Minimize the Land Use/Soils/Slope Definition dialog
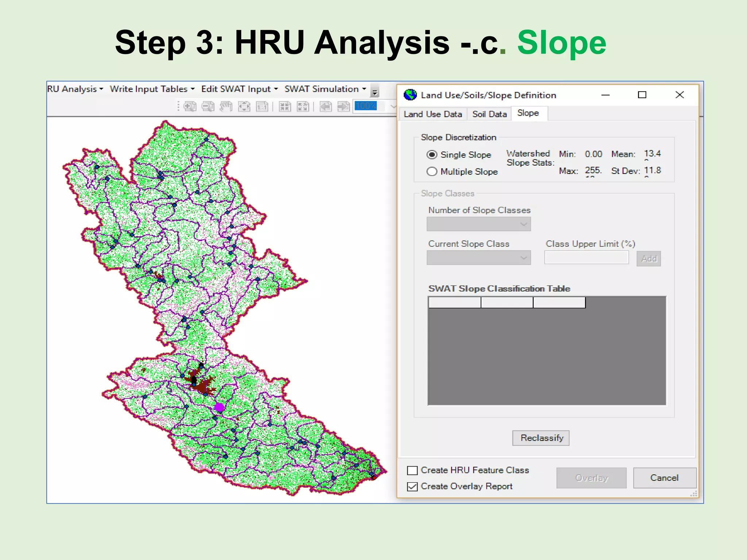 pyautogui.click(x=605, y=95)
